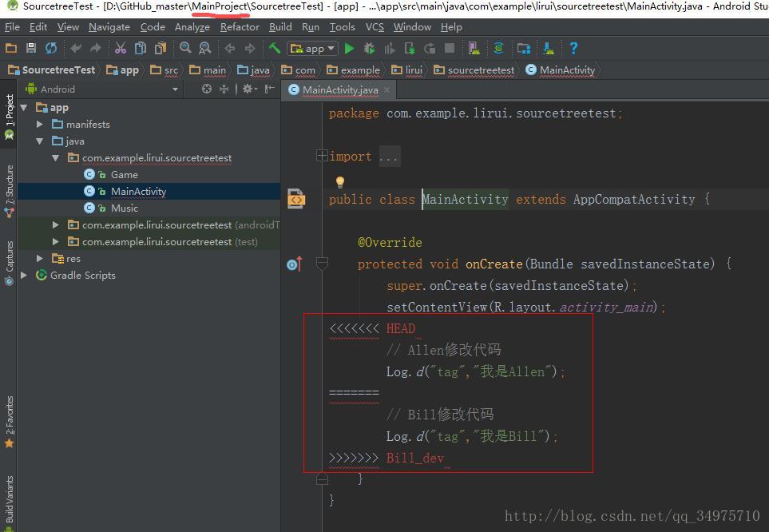Click the Synchronize refresh icon
The image size is (769, 532).
tap(50, 49)
